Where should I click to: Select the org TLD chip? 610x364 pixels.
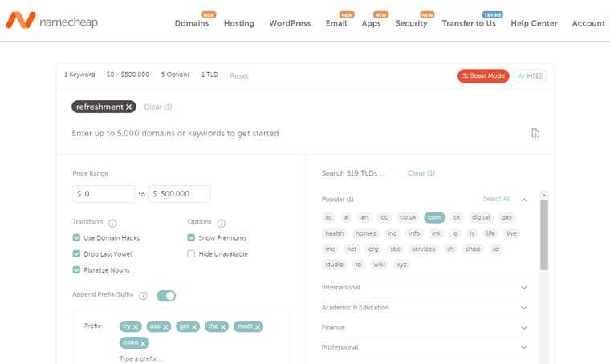click(x=373, y=249)
